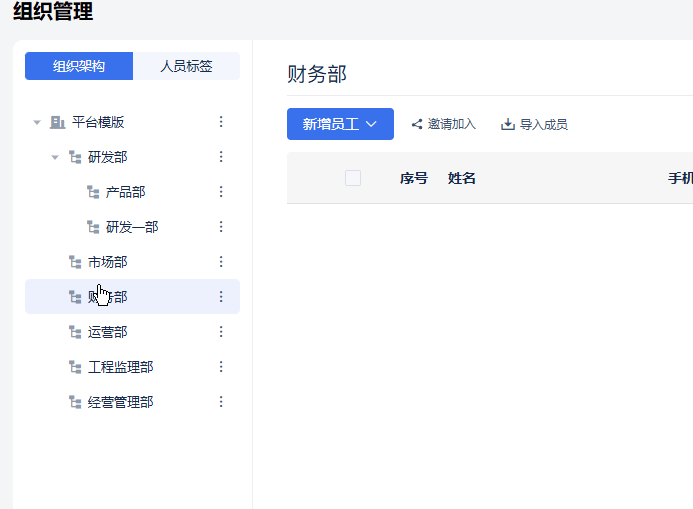Click the three-dot menu beside 产品部

click(x=221, y=192)
